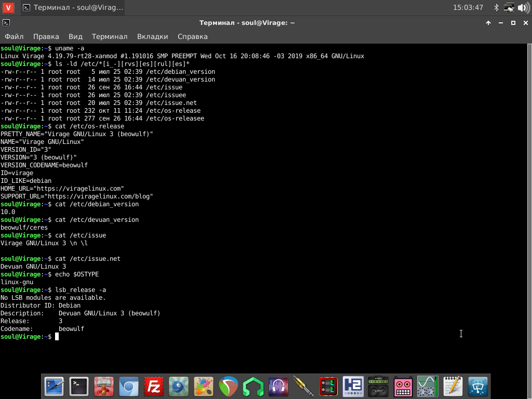Open the Терминал menu
The width and height of the screenshot is (532, 399).
110,36
